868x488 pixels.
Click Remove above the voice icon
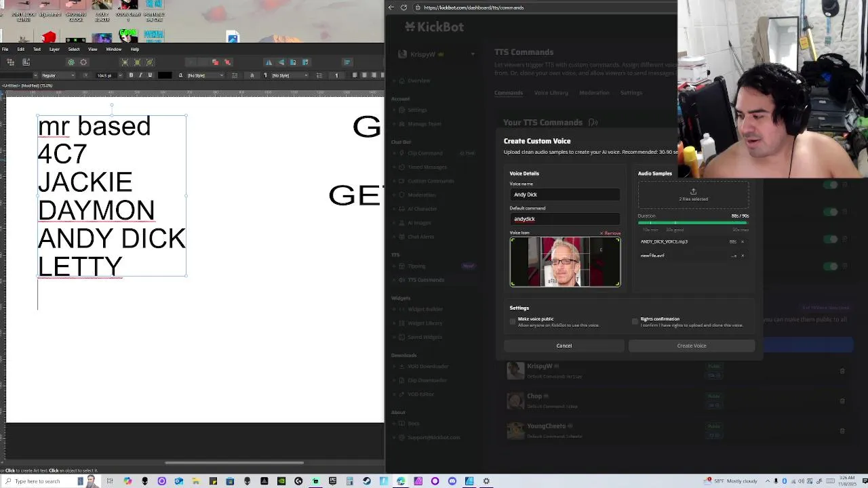click(610, 233)
